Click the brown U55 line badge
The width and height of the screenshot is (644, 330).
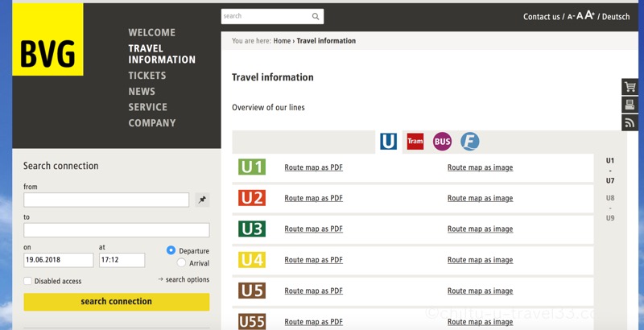pos(252,321)
